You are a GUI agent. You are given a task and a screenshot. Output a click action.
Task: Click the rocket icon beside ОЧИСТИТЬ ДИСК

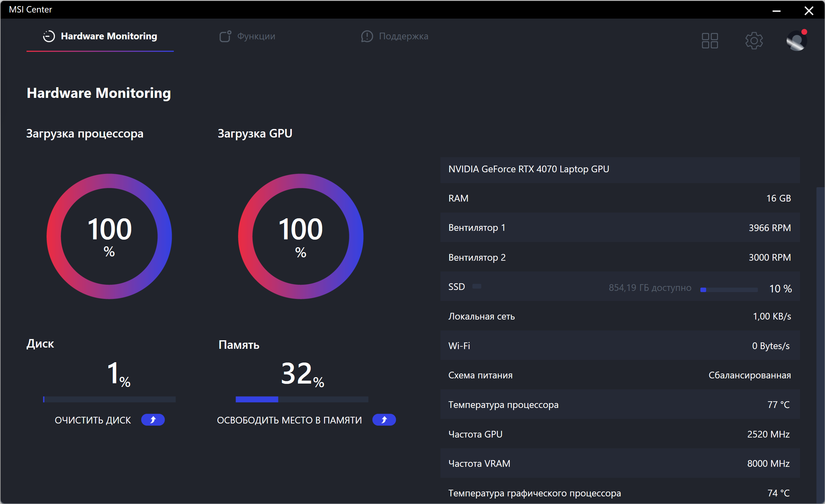(x=153, y=420)
